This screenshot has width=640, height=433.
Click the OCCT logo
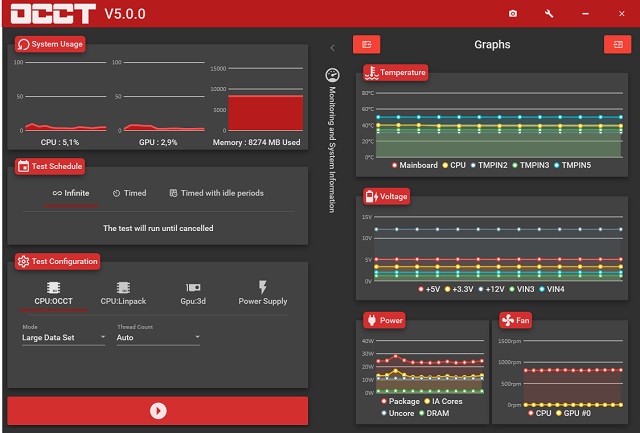[x=53, y=13]
